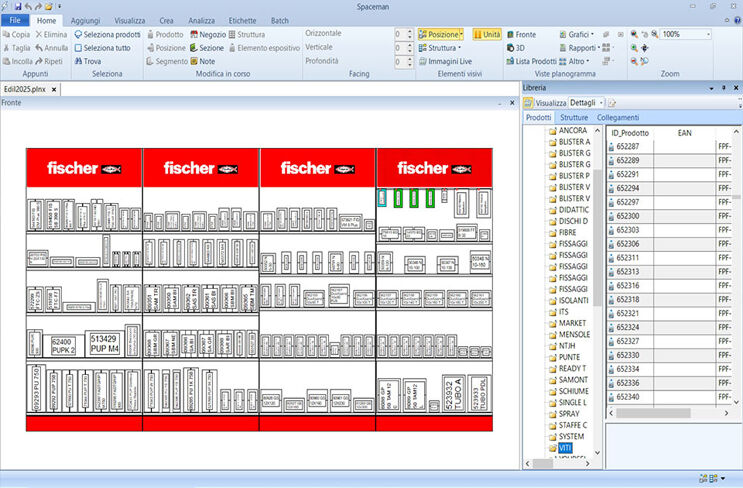743x488 pixels.
Task: Toggle the Unità visible element
Action: (x=487, y=34)
